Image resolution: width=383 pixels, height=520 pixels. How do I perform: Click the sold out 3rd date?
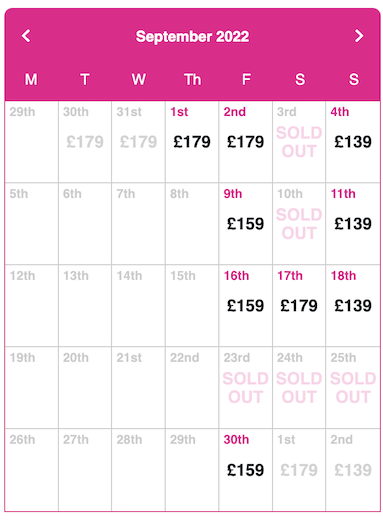click(x=299, y=142)
